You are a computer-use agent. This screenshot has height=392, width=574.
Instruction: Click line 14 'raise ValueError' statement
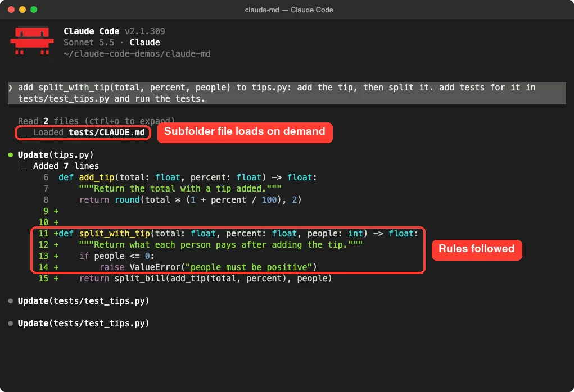point(208,267)
